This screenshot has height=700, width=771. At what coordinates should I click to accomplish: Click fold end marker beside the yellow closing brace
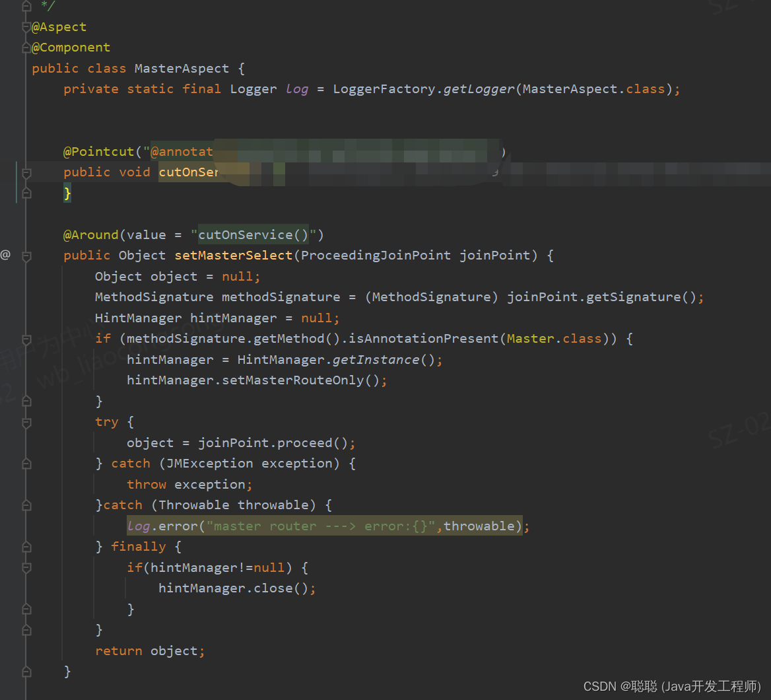[x=26, y=193]
